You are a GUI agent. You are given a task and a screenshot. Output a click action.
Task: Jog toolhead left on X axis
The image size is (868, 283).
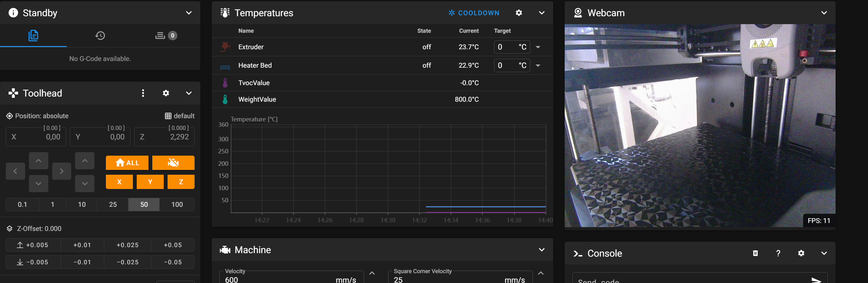tap(15, 171)
